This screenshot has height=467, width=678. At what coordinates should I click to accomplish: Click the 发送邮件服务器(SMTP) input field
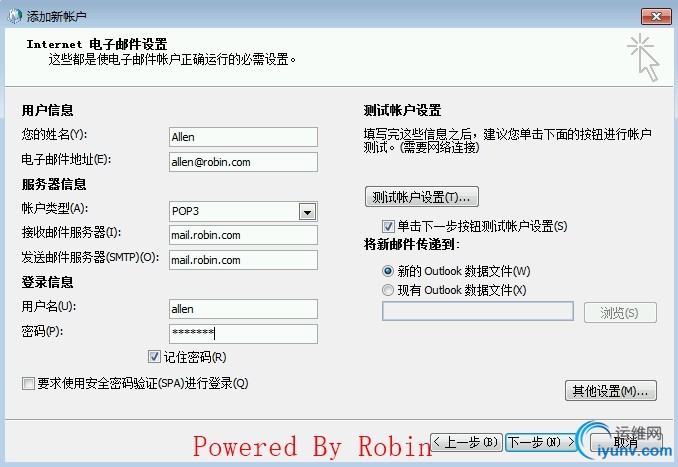coord(243,260)
